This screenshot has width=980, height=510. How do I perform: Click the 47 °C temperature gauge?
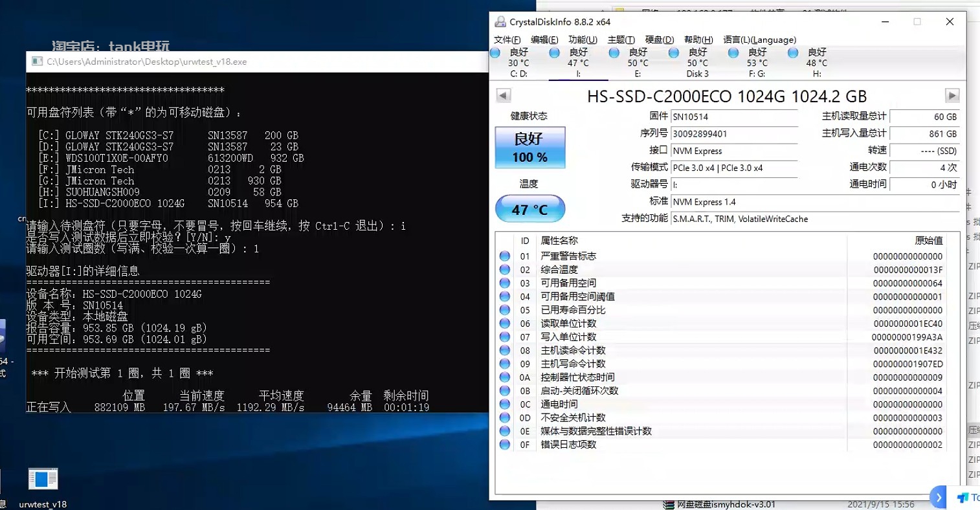[529, 208]
